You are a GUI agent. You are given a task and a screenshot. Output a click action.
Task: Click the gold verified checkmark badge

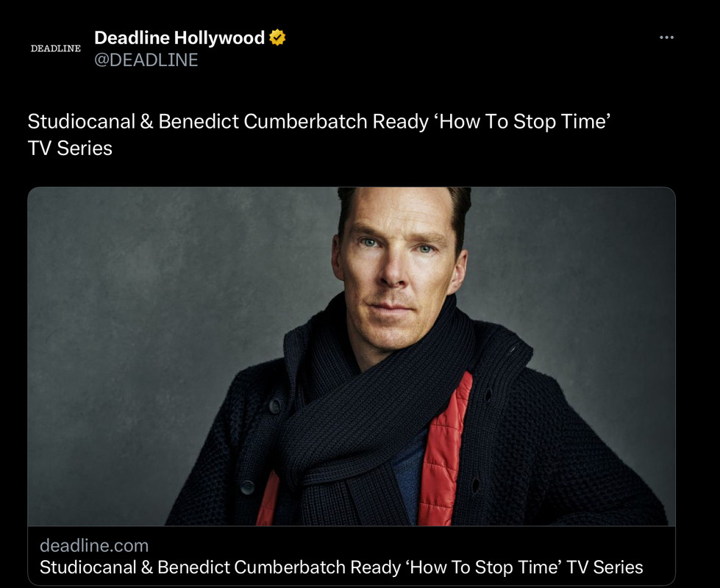[x=277, y=37]
